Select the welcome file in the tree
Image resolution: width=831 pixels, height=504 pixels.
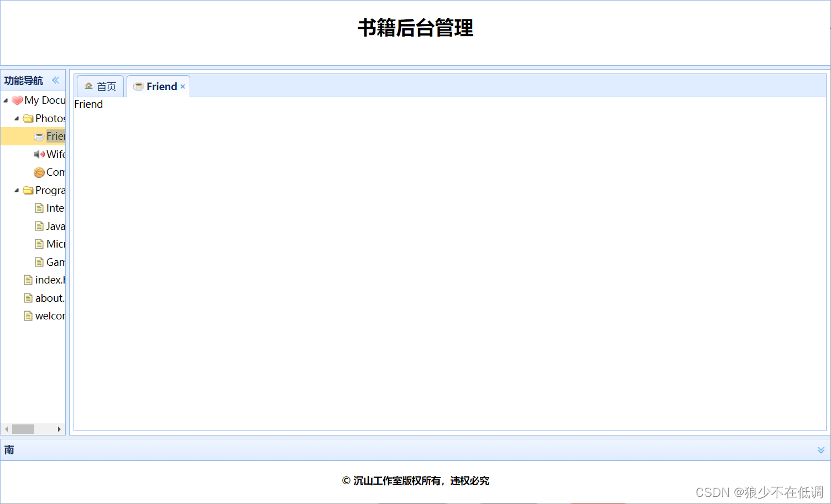click(x=49, y=316)
